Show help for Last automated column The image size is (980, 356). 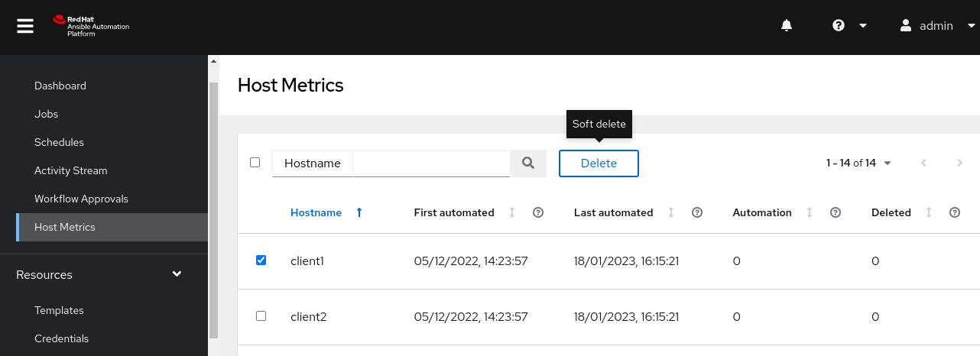[x=697, y=212]
